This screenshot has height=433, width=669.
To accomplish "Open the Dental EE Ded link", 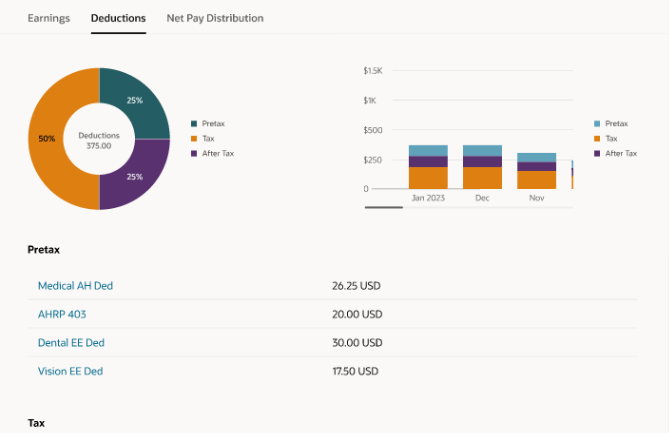I will (71, 343).
